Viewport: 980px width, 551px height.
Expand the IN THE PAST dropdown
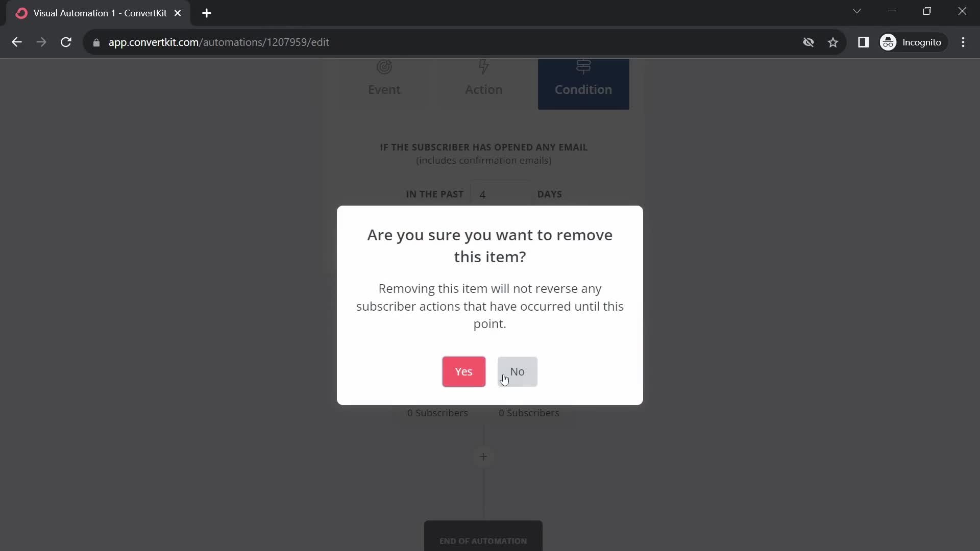coord(434,194)
